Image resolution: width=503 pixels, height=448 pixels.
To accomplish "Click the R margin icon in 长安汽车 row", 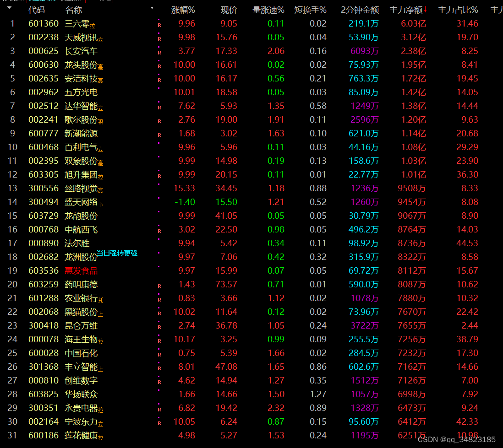I will (x=159, y=53).
